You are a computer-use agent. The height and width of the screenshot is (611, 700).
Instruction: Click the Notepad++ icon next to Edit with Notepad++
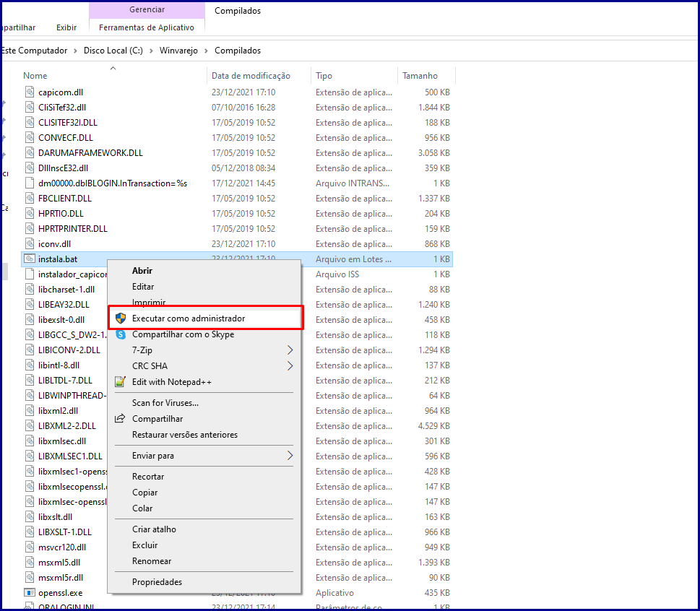click(118, 381)
